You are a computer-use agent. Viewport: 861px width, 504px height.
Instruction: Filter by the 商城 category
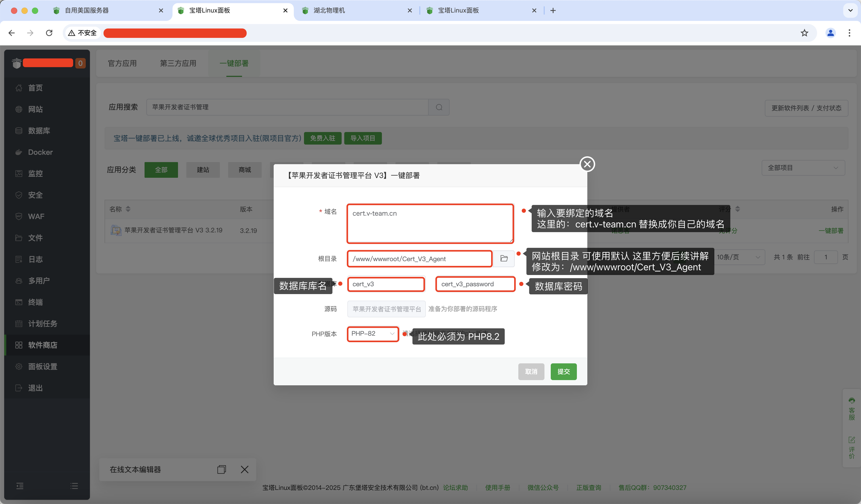(245, 170)
